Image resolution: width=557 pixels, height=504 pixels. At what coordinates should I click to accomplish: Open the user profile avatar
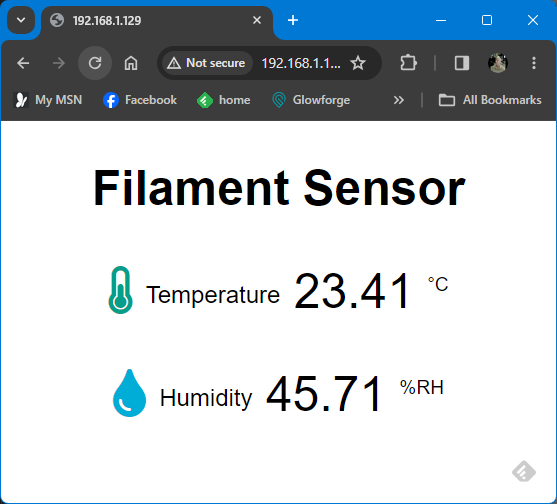498,63
